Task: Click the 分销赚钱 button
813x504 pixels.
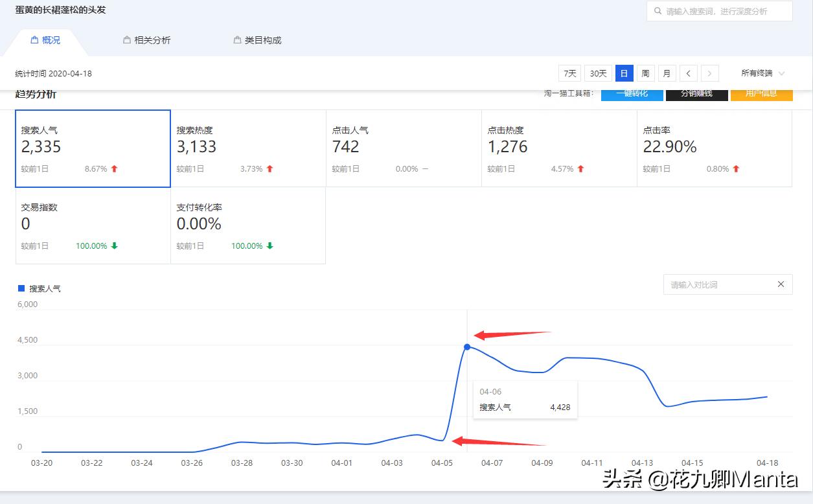Action: 696,93
